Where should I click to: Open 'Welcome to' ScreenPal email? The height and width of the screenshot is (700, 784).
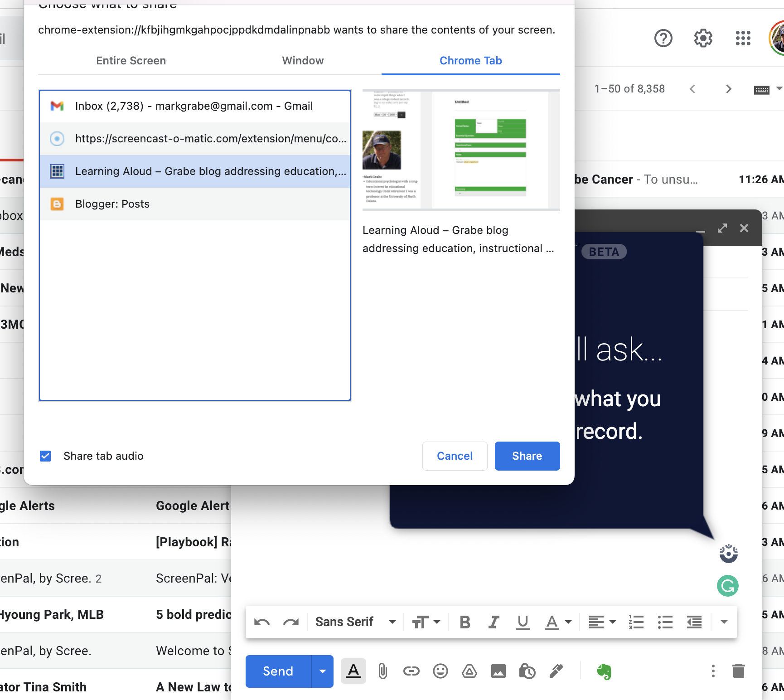194,651
